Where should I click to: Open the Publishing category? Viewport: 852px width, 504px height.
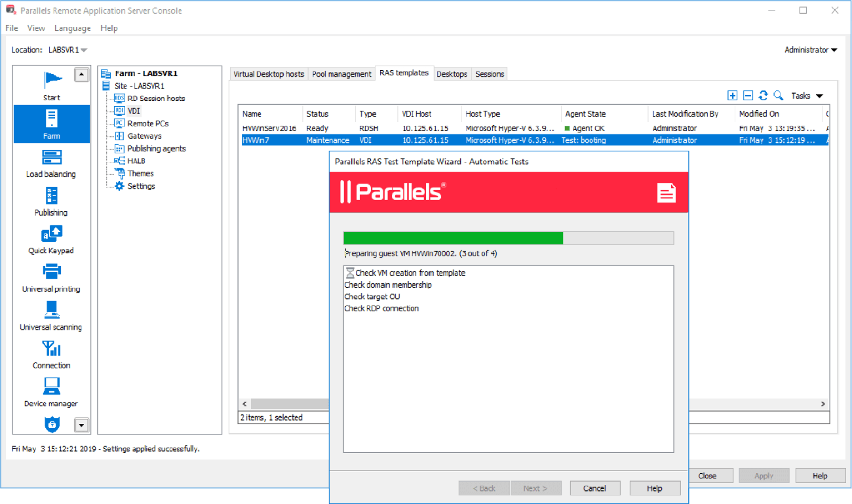point(51,201)
